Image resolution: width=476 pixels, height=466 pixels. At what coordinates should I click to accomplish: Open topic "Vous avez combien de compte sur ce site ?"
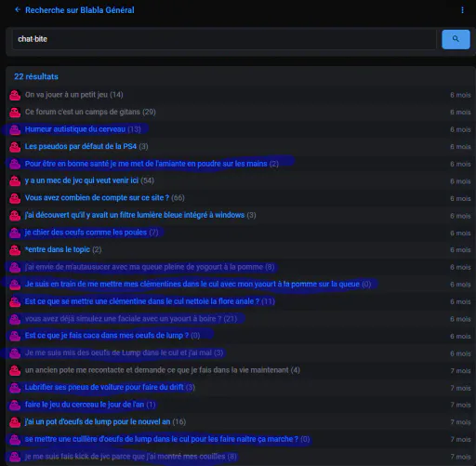pyautogui.click(x=97, y=198)
